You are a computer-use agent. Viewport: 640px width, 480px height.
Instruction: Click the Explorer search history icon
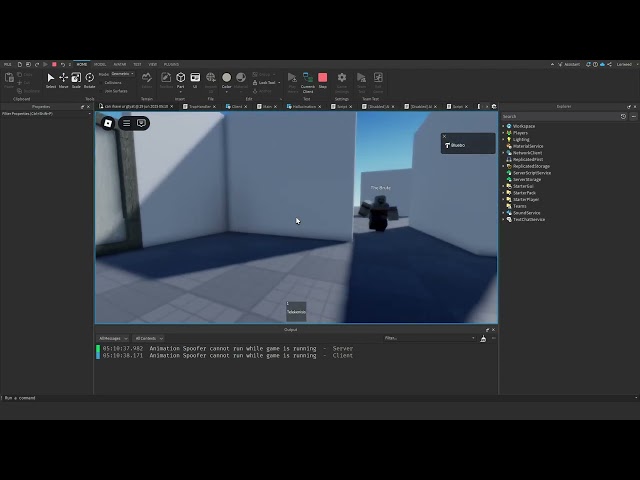pos(623,116)
